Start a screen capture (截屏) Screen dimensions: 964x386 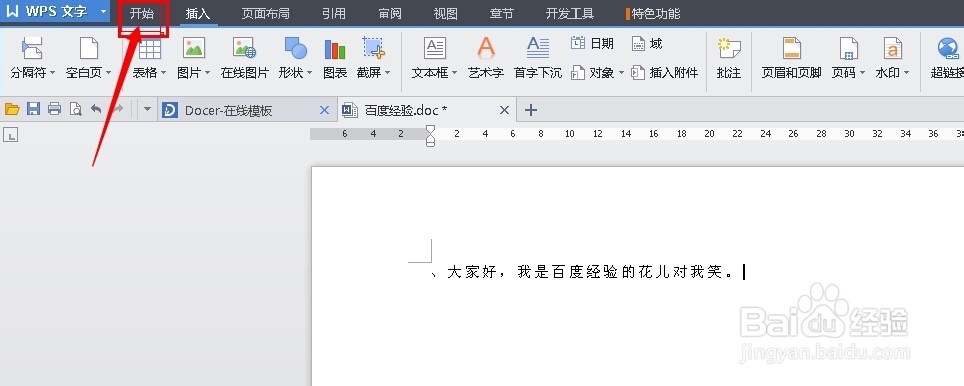point(373,58)
